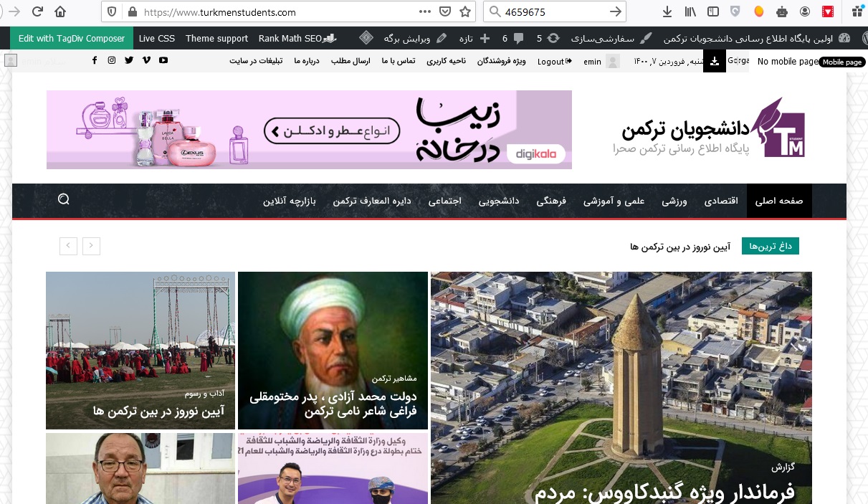Click the browser Home button
This screenshot has height=504, width=868.
60,12
